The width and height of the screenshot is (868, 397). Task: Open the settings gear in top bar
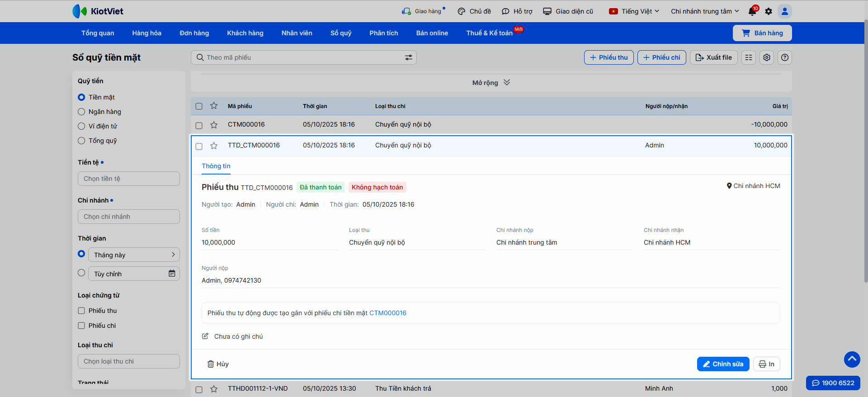click(x=769, y=11)
